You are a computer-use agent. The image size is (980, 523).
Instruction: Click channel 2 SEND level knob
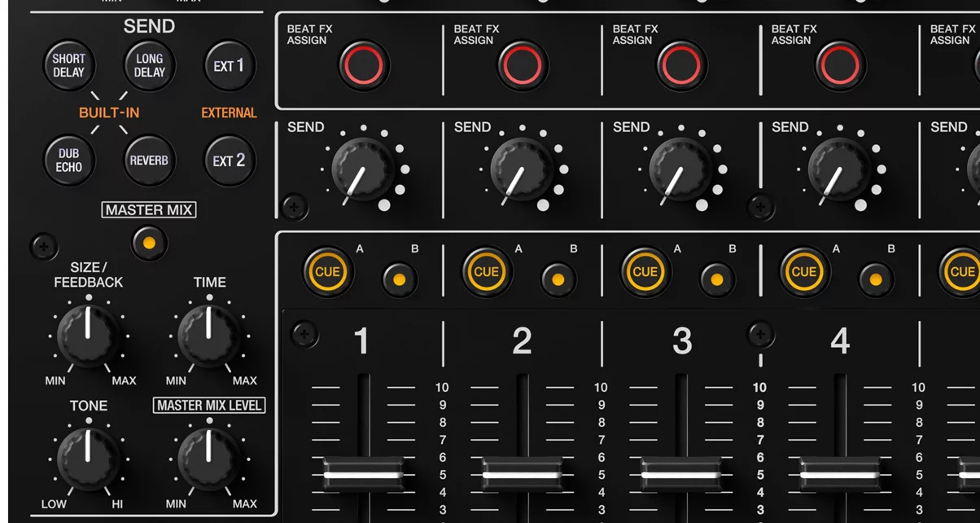[521, 169]
